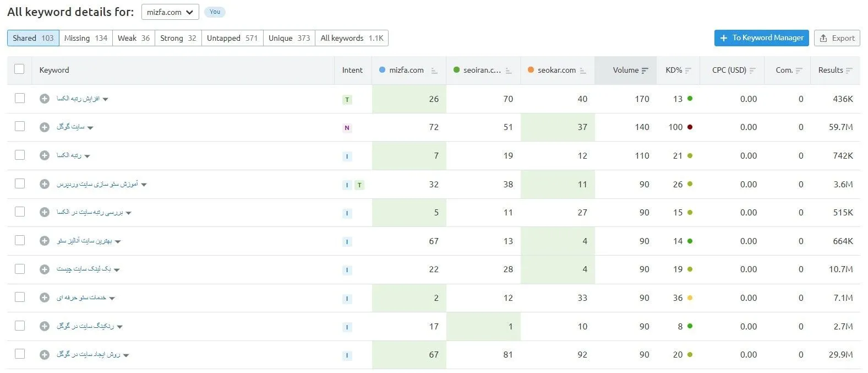The width and height of the screenshot is (868, 373).
Task: Add keyword in the 2.7M results row
Action: coord(45,326)
